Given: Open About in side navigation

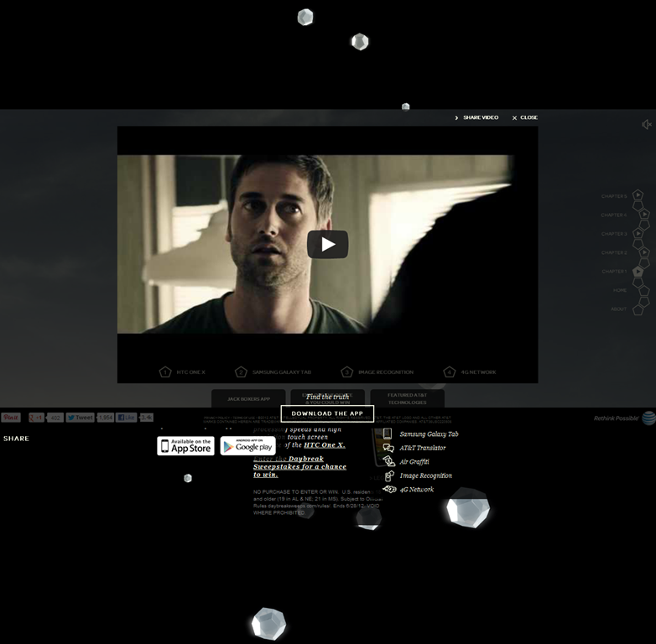Looking at the screenshot, I should 619,309.
